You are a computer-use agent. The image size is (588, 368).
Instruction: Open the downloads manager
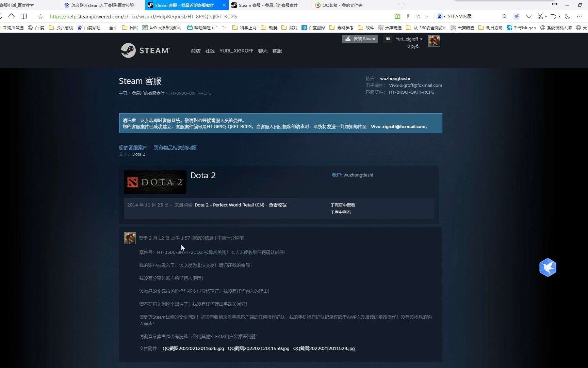[x=529, y=16]
